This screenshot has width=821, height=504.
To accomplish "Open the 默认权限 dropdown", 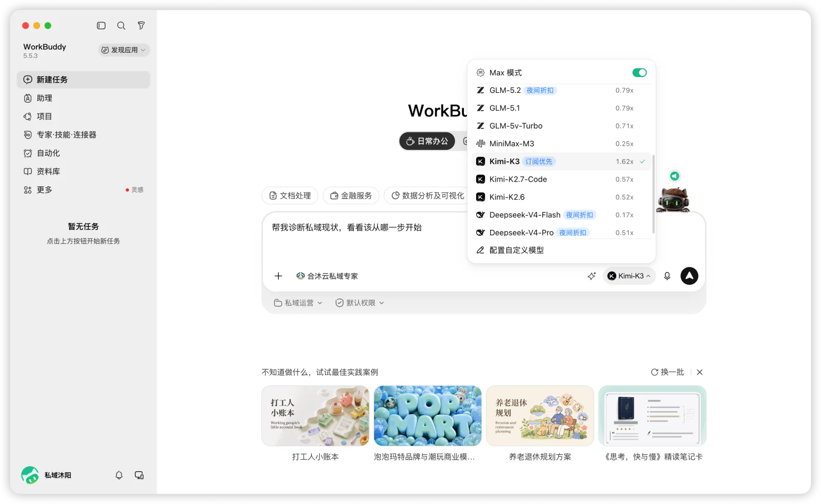I will point(360,303).
